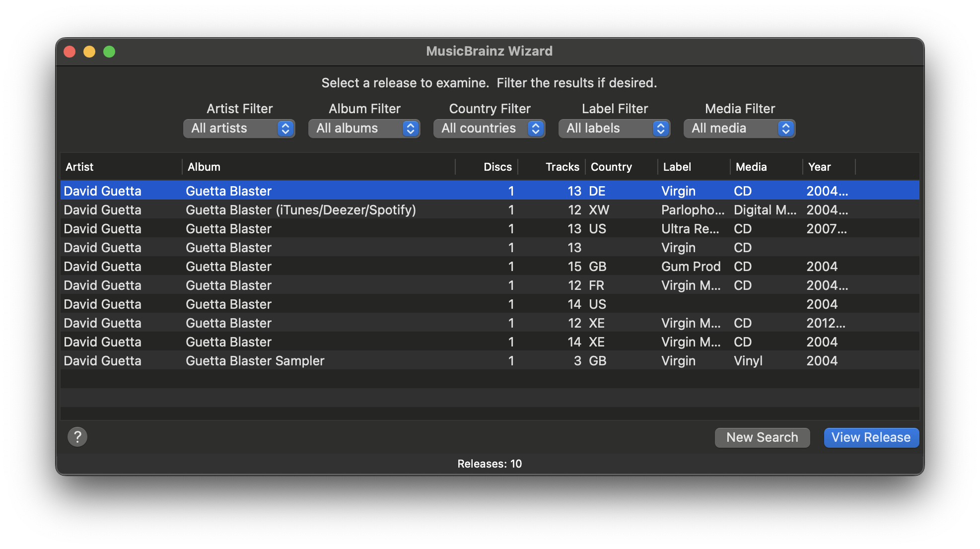This screenshot has height=549, width=980.
Task: Select the Gum Prod GB release
Action: (x=490, y=266)
